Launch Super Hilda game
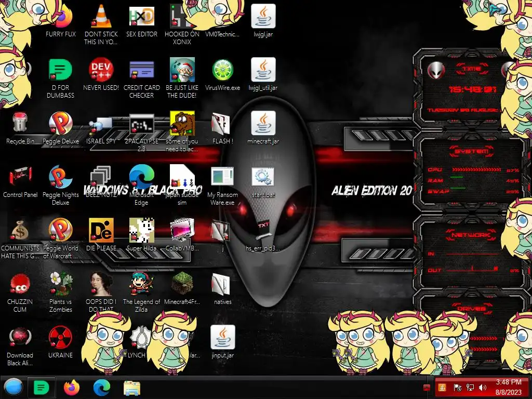Image resolution: width=532 pixels, height=399 pixels. pos(141,230)
